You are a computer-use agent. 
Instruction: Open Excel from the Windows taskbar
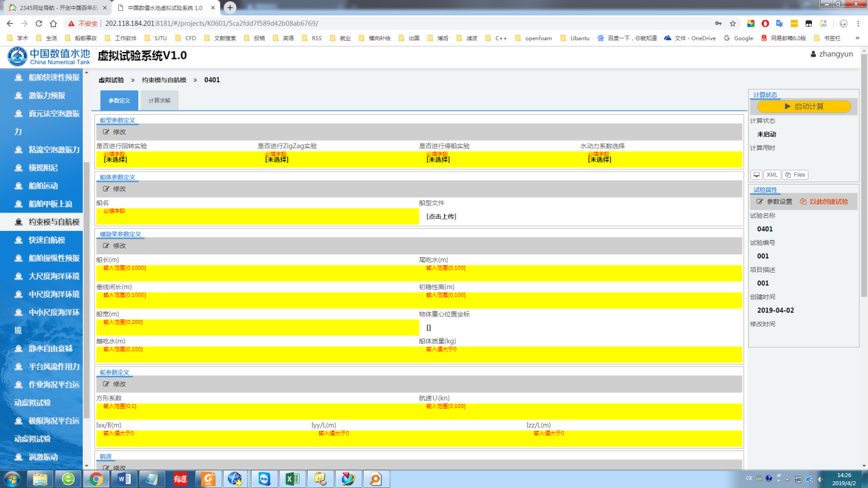point(292,478)
